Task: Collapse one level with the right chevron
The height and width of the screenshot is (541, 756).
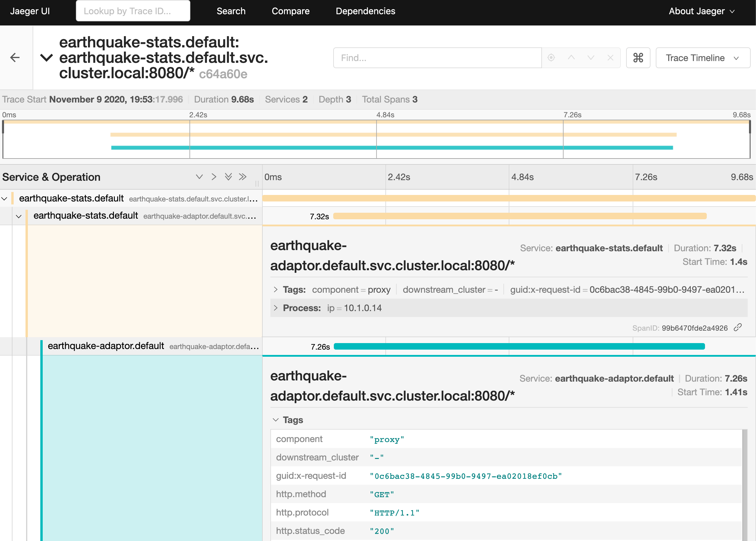Action: (214, 177)
